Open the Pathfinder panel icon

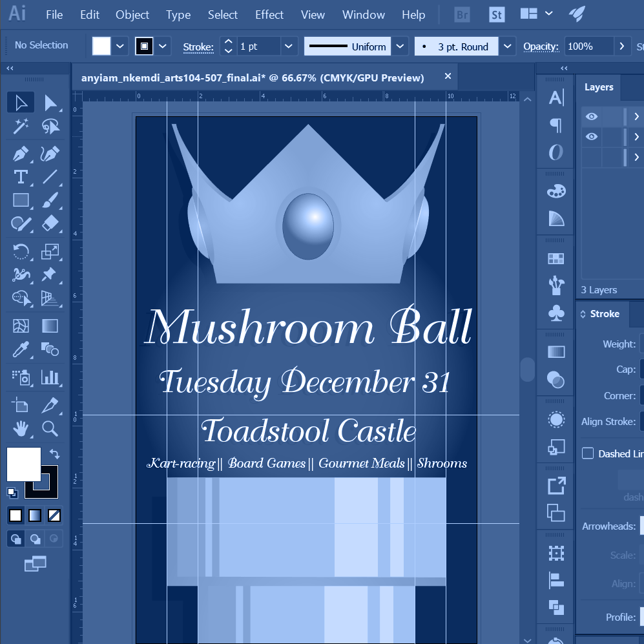[x=556, y=607]
